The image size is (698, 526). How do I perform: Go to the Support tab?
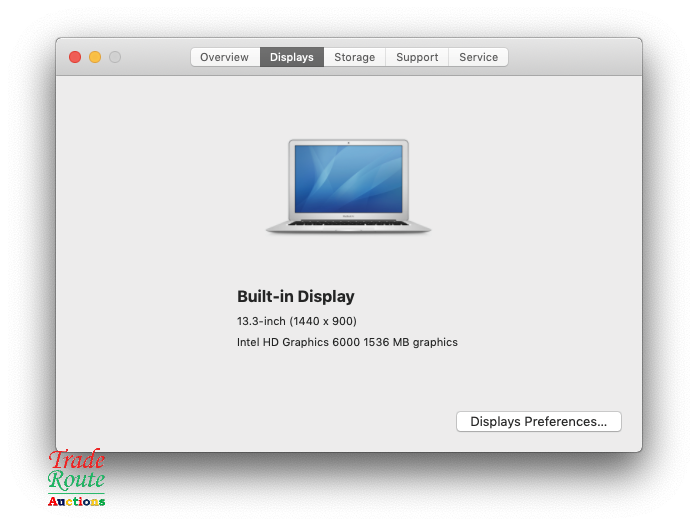[x=417, y=57]
